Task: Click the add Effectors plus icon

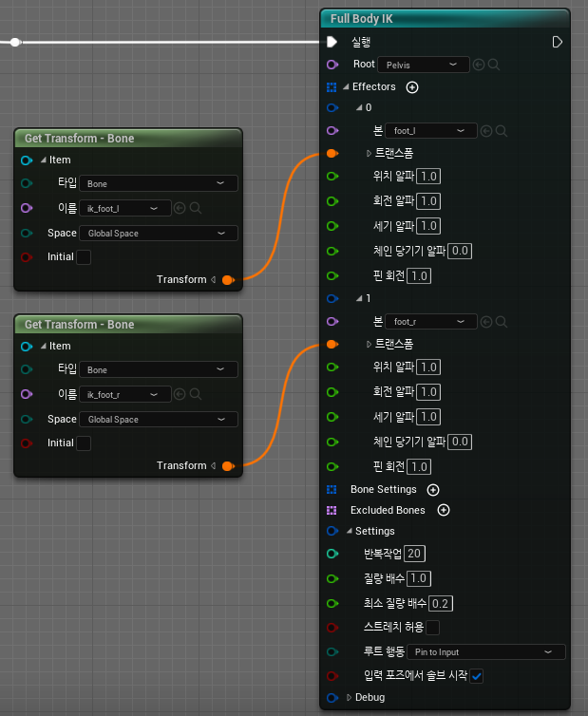Action: (x=412, y=87)
